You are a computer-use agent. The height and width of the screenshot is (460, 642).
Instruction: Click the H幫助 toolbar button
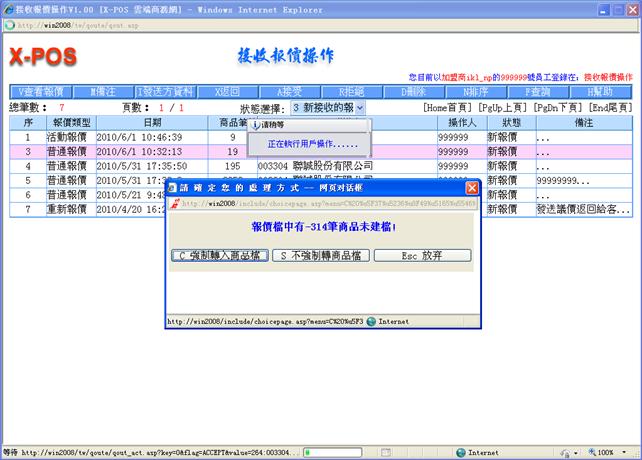pos(600,91)
